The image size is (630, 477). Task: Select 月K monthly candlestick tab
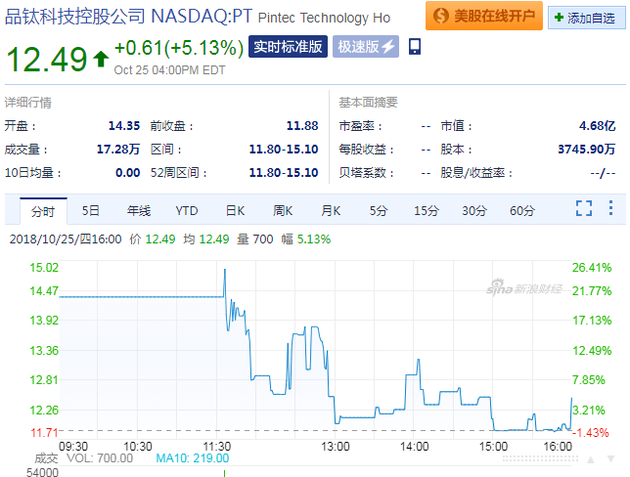pos(331,211)
